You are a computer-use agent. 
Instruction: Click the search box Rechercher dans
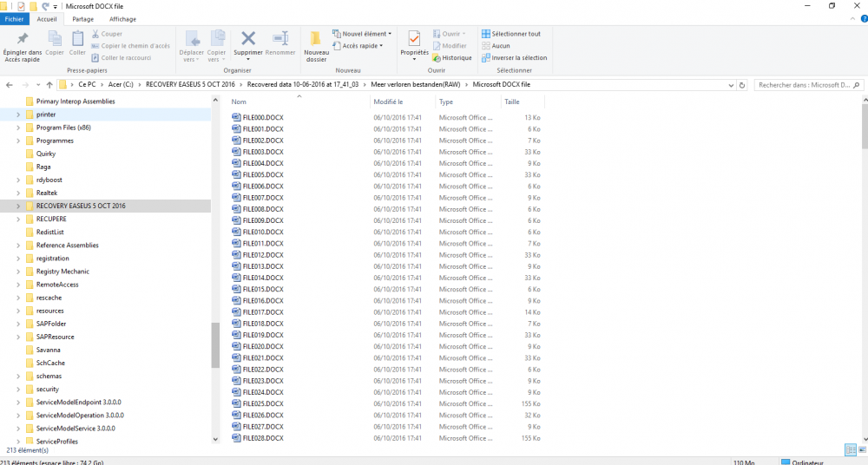click(803, 85)
